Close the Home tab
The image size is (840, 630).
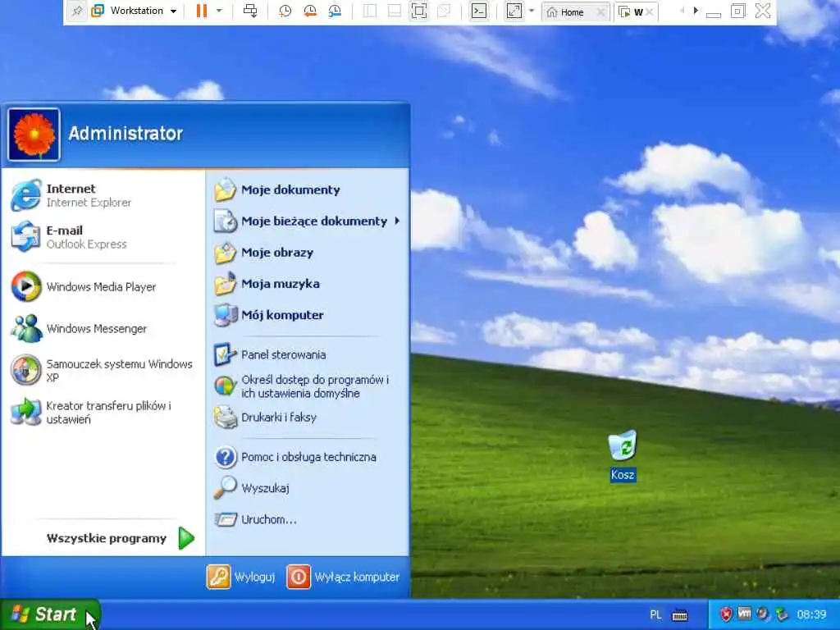pyautogui.click(x=601, y=11)
